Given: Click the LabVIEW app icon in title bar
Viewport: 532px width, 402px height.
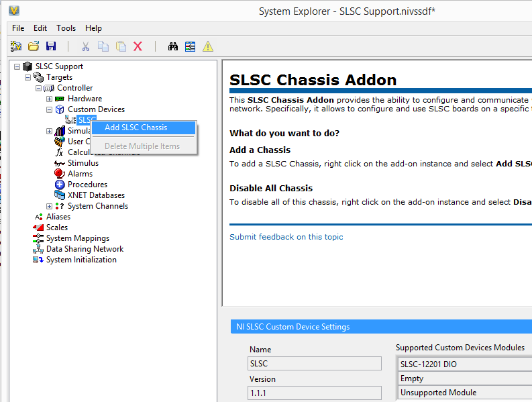Looking at the screenshot, I should coord(14,11).
